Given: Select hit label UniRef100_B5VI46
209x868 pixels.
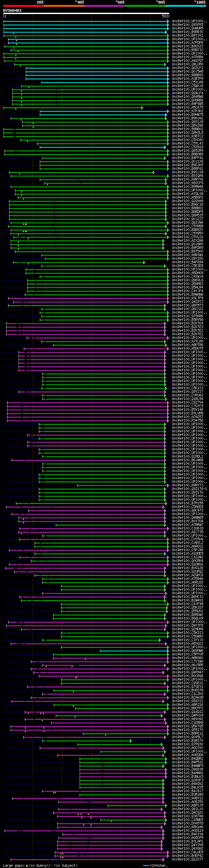Looking at the screenshot, I should pyautogui.click(x=187, y=410).
